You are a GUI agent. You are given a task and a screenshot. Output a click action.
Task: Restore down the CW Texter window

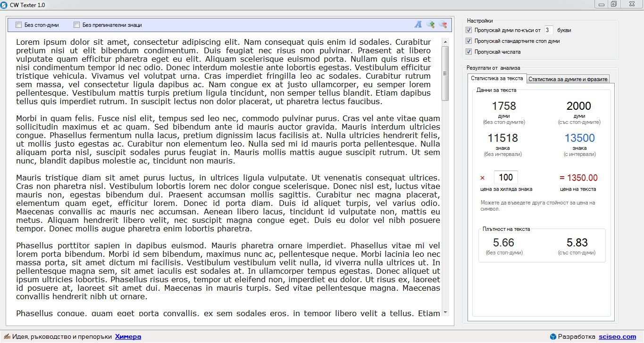tap(614, 4)
